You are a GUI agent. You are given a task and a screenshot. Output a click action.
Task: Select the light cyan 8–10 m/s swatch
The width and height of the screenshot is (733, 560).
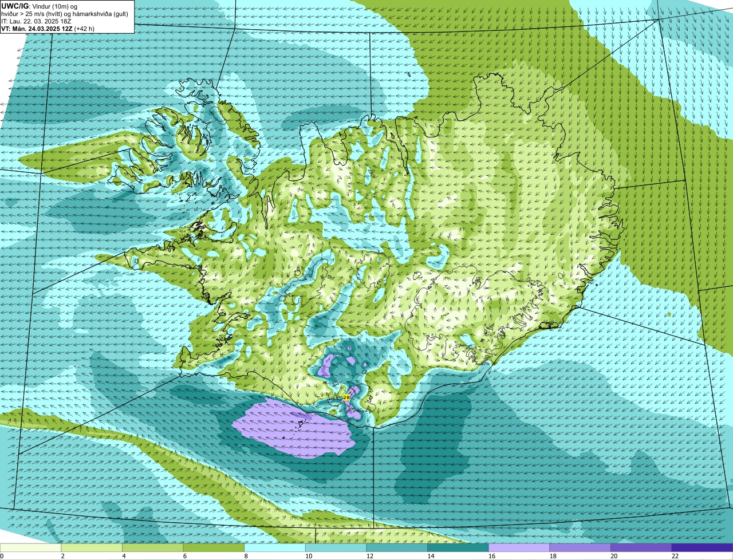275,547
